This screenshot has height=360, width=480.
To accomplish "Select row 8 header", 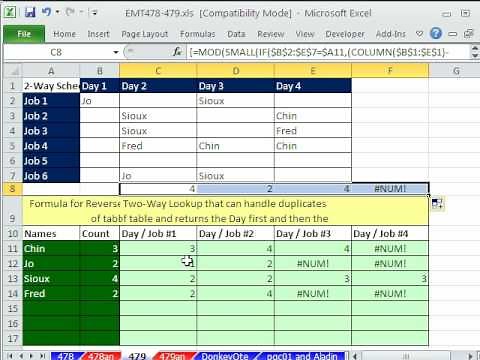I will tap(12, 189).
